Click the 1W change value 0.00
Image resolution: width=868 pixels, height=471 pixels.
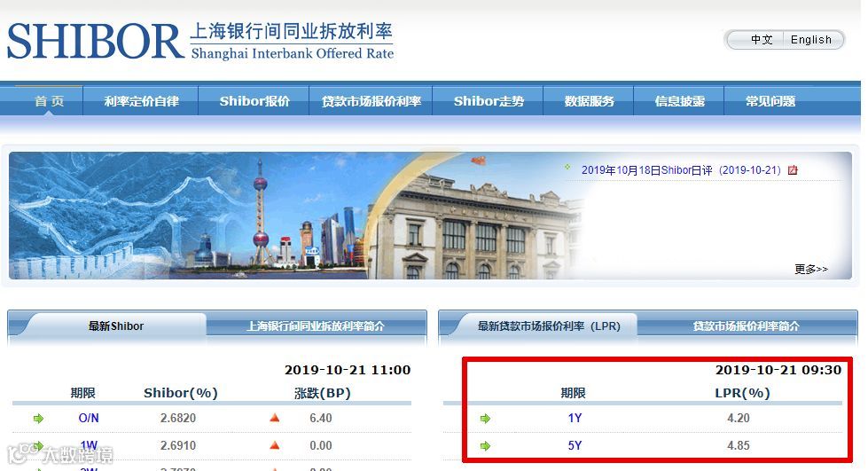(321, 445)
